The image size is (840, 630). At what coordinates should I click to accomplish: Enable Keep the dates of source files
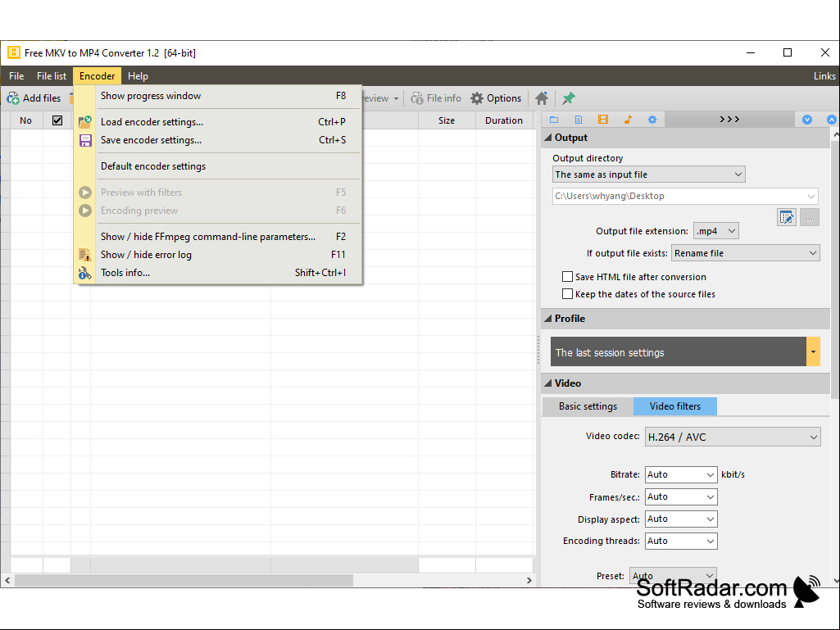pyautogui.click(x=567, y=293)
